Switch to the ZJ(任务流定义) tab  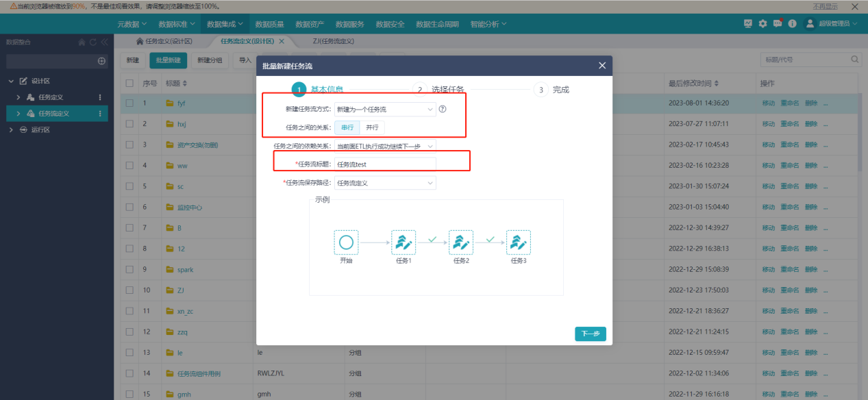pos(333,42)
